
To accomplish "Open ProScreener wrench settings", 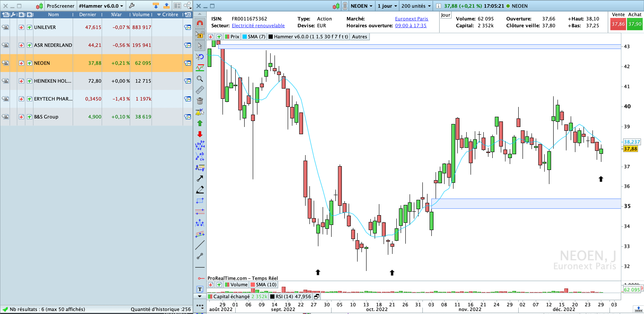I will point(132,6).
